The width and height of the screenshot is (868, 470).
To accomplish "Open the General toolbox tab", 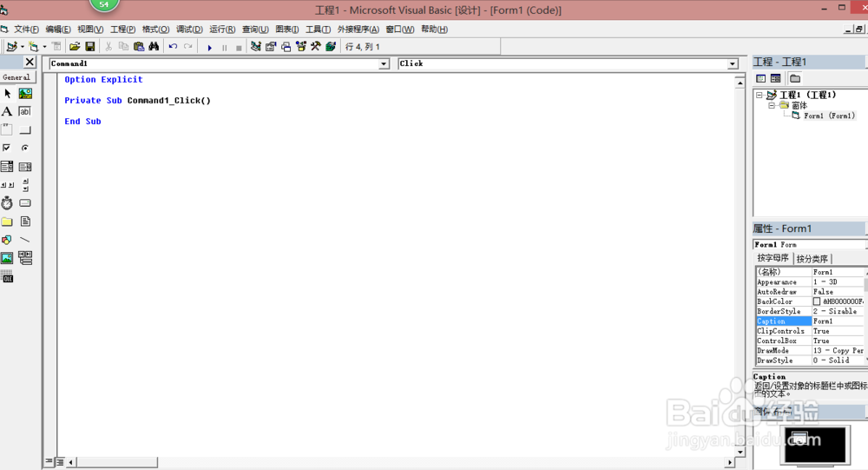I will [16, 77].
